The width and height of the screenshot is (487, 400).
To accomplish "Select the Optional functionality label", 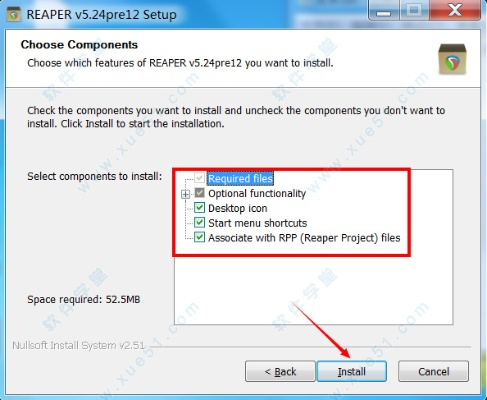I will tap(257, 193).
